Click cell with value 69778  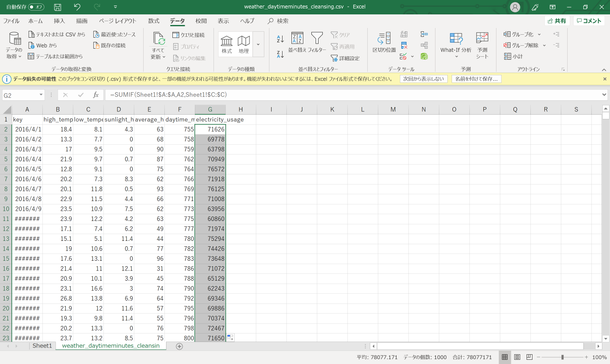tap(210, 139)
